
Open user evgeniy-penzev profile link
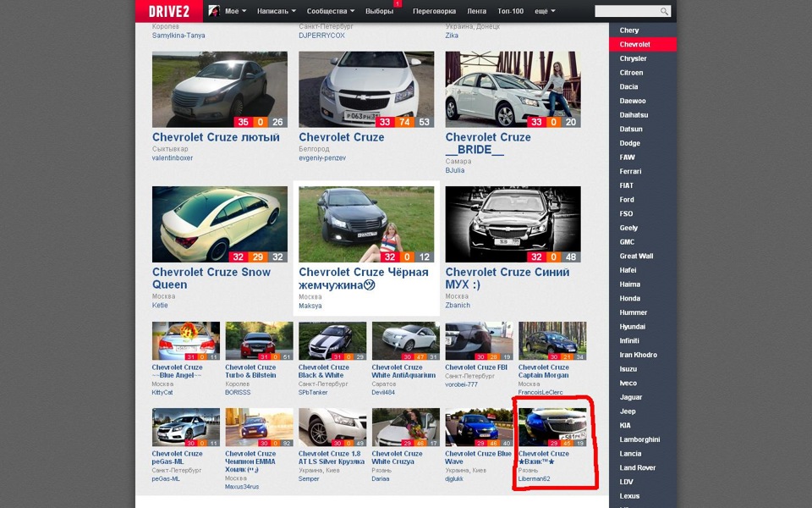tap(322, 158)
